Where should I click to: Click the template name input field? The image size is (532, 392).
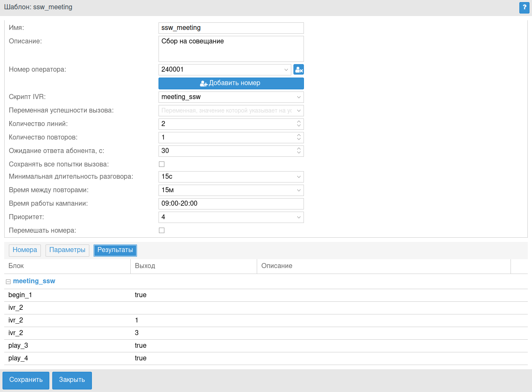click(x=231, y=28)
